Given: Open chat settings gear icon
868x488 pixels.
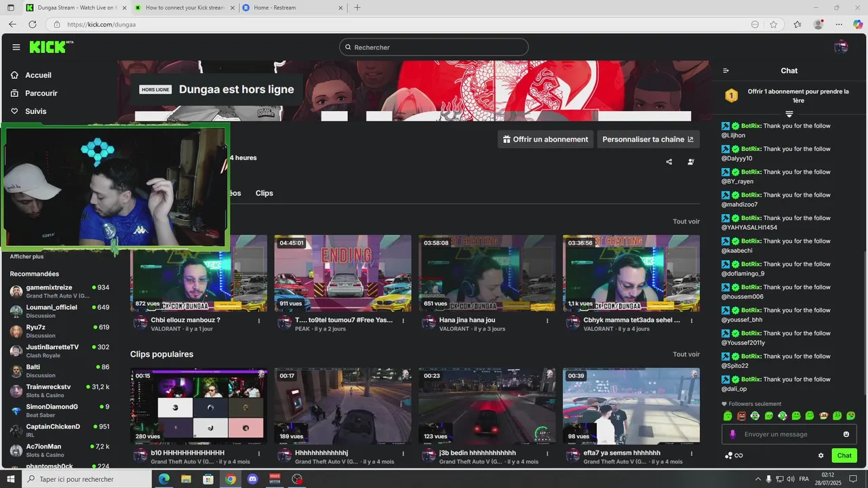Looking at the screenshot, I should click(x=821, y=455).
